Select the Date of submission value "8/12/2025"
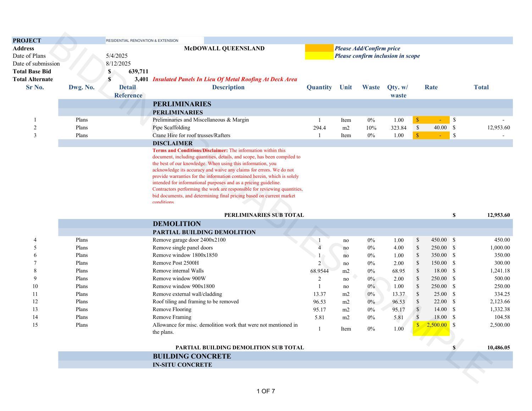The image size is (532, 411). point(118,64)
